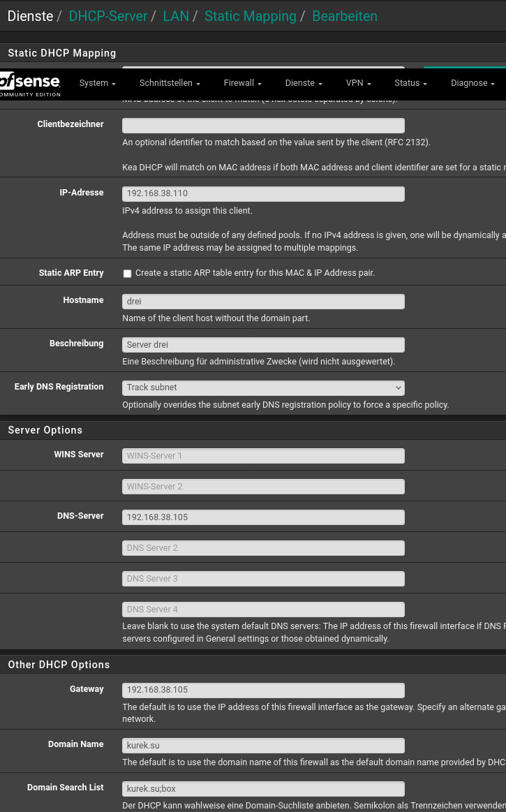506x812 pixels.
Task: Click the Clientbezeichner input field
Action: pyautogui.click(x=263, y=126)
